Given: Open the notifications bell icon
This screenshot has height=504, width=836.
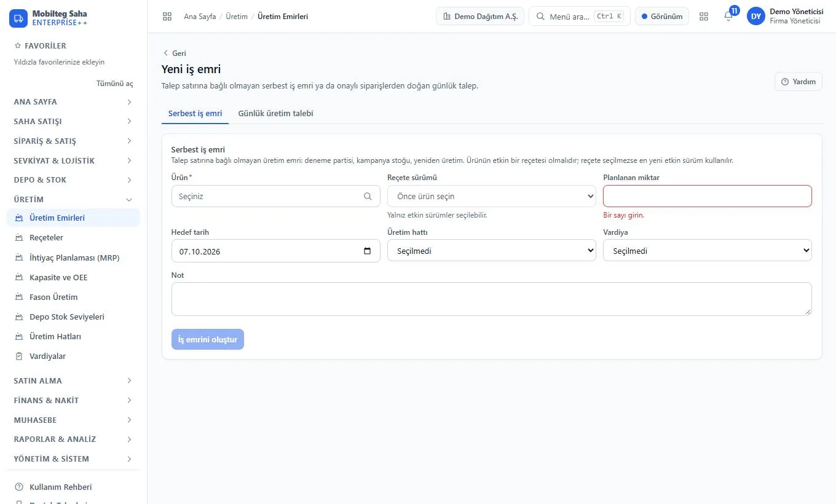Looking at the screenshot, I should [728, 17].
